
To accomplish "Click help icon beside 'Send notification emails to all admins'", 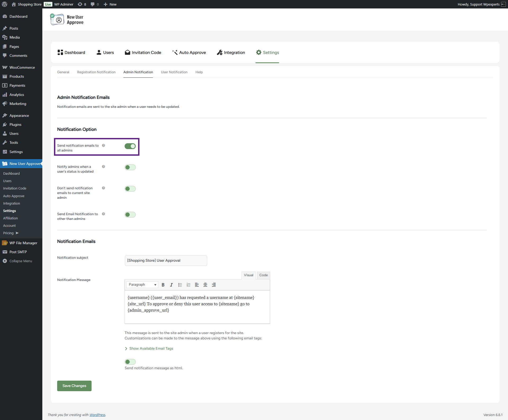I will (103, 145).
